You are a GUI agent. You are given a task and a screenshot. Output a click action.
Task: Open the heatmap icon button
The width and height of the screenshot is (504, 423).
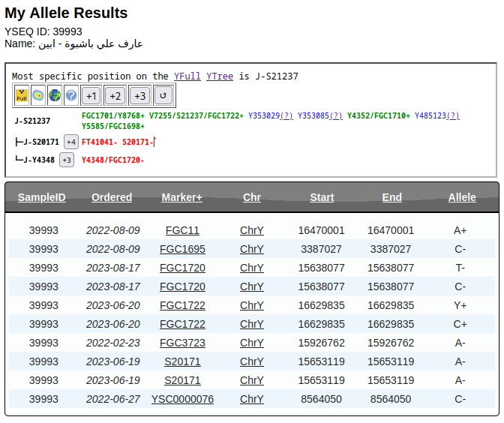click(x=38, y=95)
